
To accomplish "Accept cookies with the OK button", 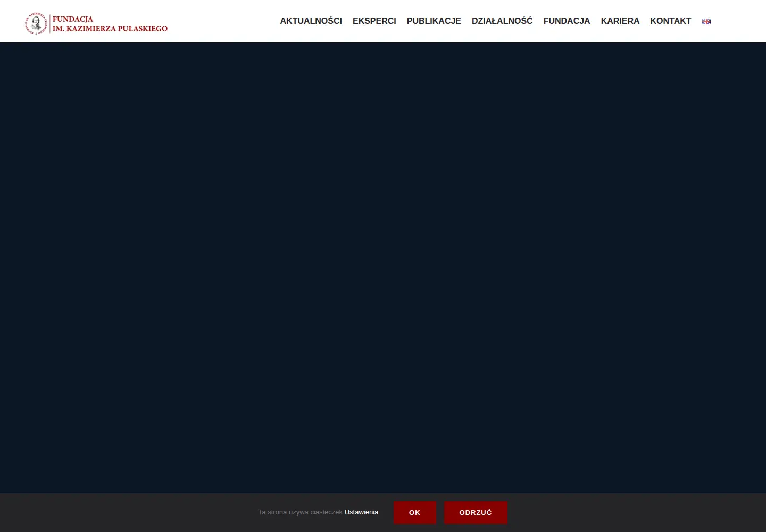I will (415, 512).
